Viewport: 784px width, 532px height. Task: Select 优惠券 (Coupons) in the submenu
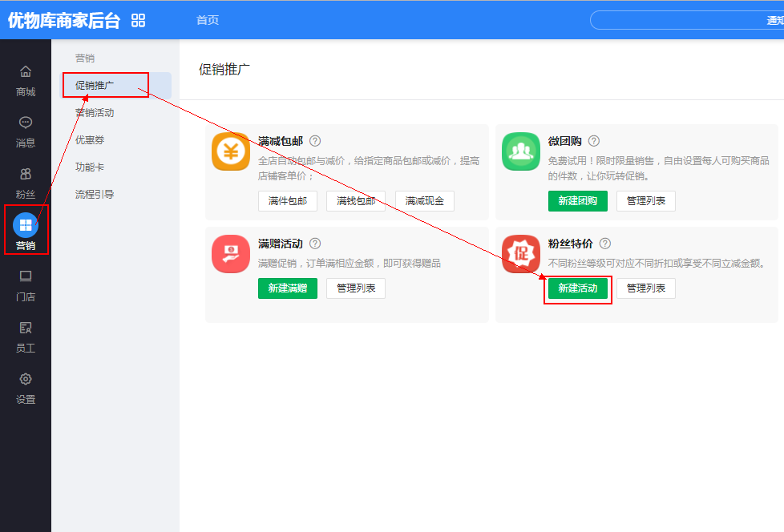coord(90,139)
